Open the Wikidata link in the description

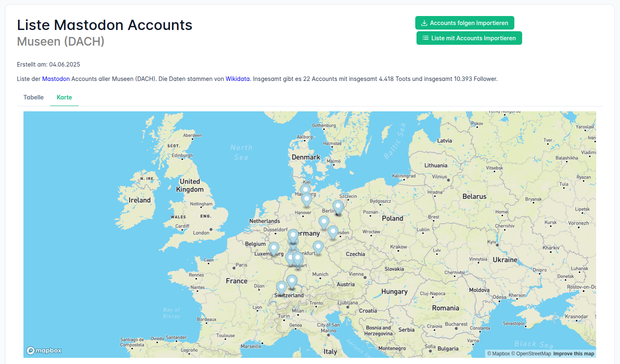tap(238, 79)
